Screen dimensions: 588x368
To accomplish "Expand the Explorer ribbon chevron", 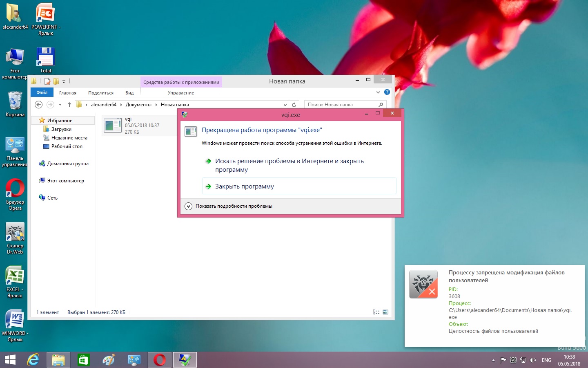I will (378, 92).
